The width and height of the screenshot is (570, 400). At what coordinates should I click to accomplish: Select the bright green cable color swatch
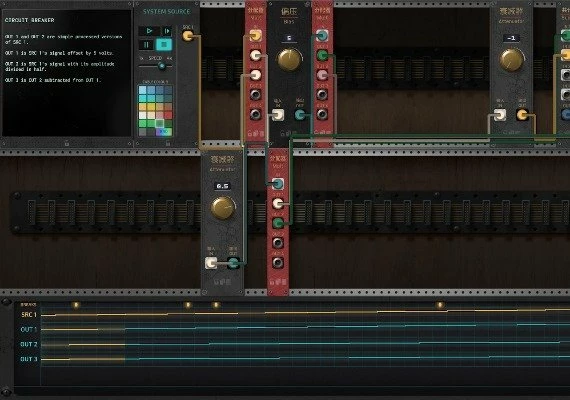[x=142, y=124]
